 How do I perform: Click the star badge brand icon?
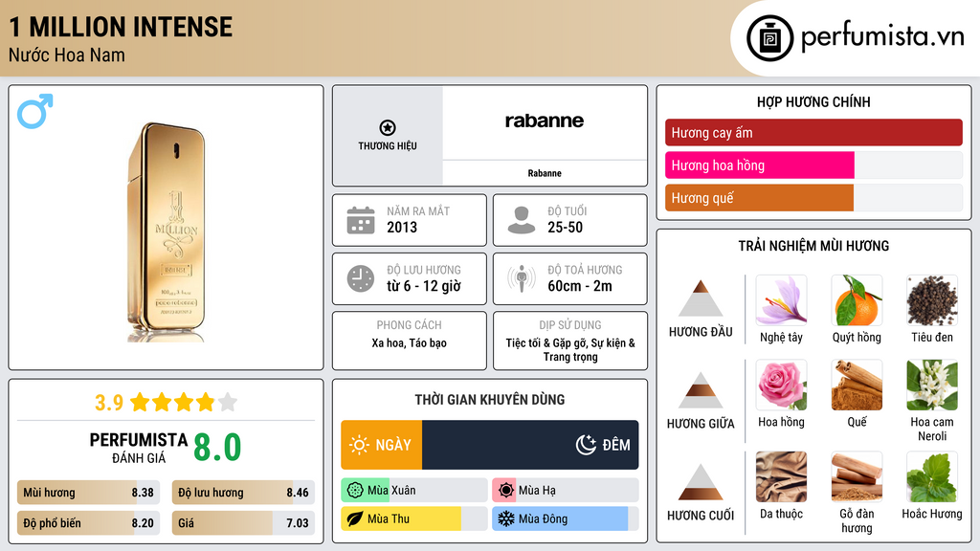[x=387, y=127]
